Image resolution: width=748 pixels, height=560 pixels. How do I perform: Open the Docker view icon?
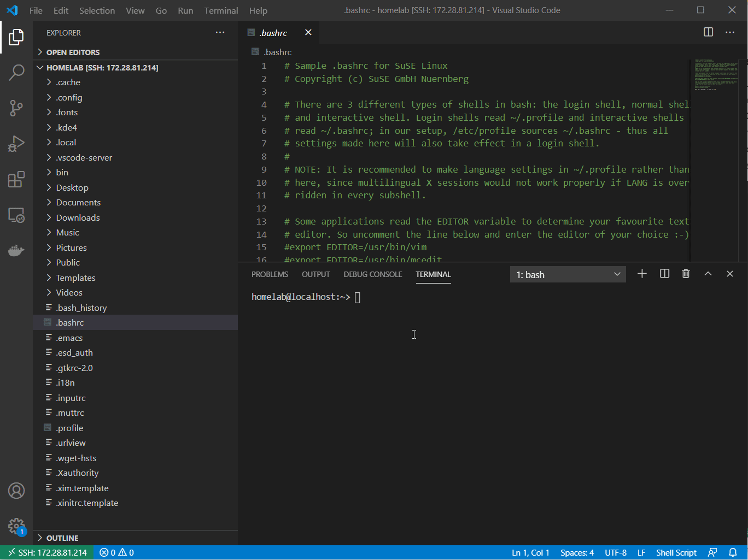click(x=16, y=251)
